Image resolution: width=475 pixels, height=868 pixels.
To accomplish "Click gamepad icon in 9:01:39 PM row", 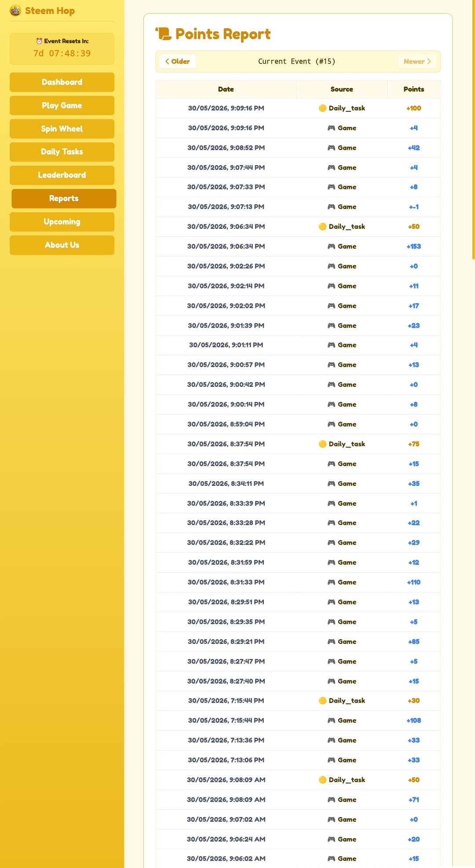I will 331,326.
